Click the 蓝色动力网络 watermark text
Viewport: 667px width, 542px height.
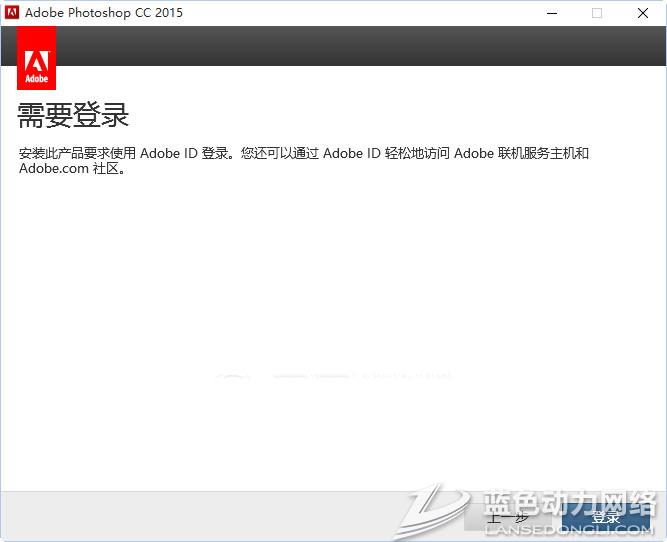(x=570, y=503)
